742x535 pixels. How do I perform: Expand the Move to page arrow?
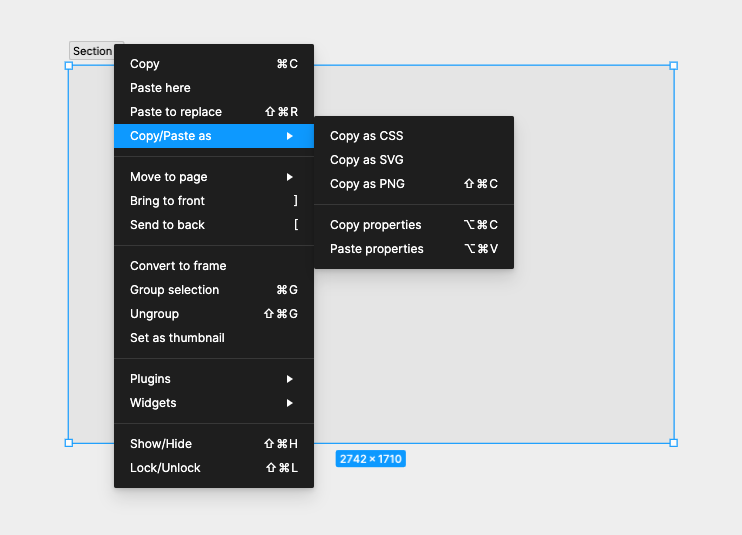click(x=290, y=177)
